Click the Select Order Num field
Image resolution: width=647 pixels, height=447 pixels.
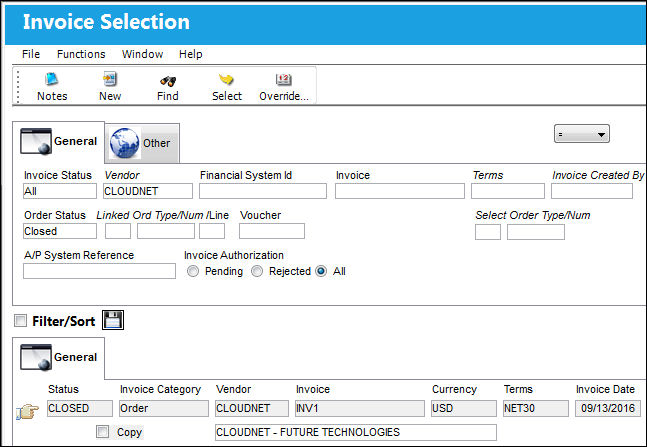tap(536, 232)
